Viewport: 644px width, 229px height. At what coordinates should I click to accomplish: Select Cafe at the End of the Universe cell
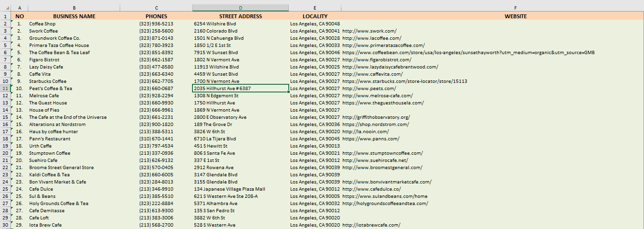74,117
